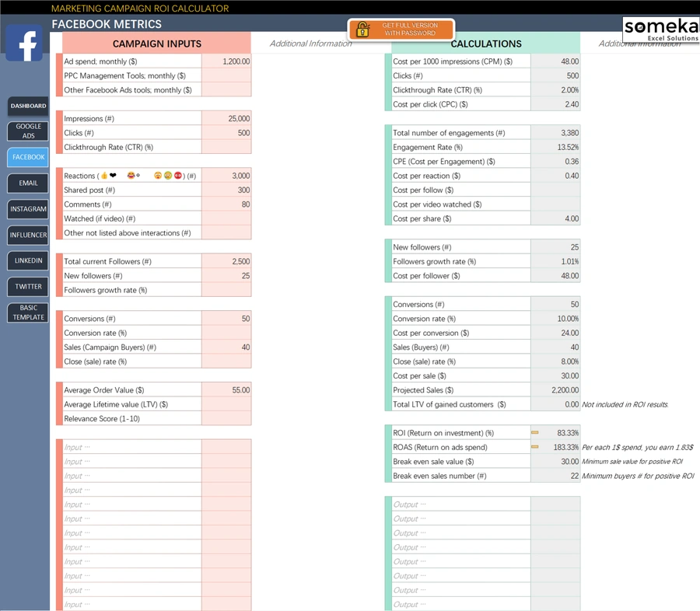This screenshot has height=611, width=700.
Task: Click the 'Per each 1$ spend' note
Action: click(x=638, y=447)
